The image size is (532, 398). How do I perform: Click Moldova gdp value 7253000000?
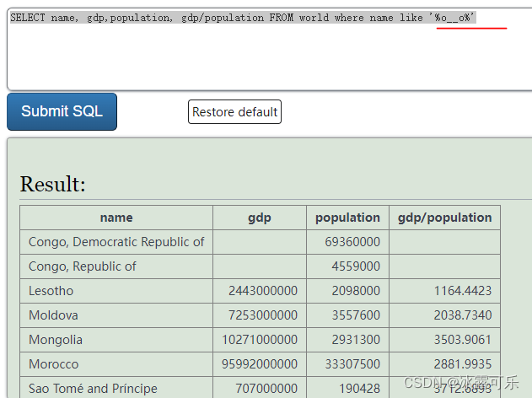(263, 315)
